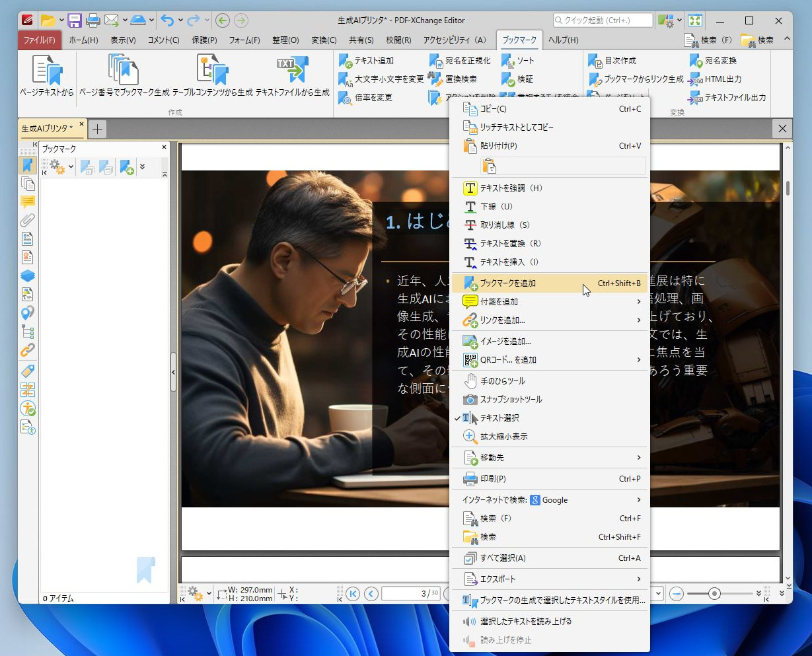Go to first page using navigation icon

[x=353, y=594]
